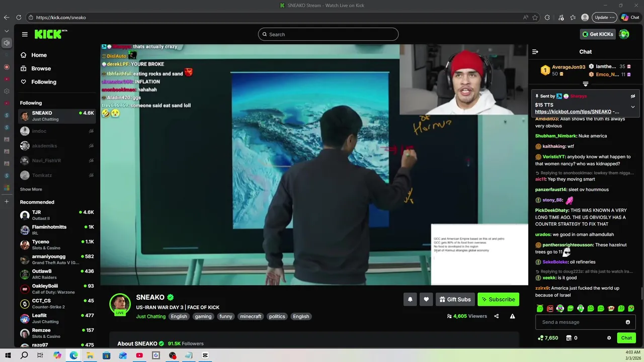Image resolution: width=644 pixels, height=362 pixels.
Task: Click the green Subscribe button
Action: coord(498,299)
